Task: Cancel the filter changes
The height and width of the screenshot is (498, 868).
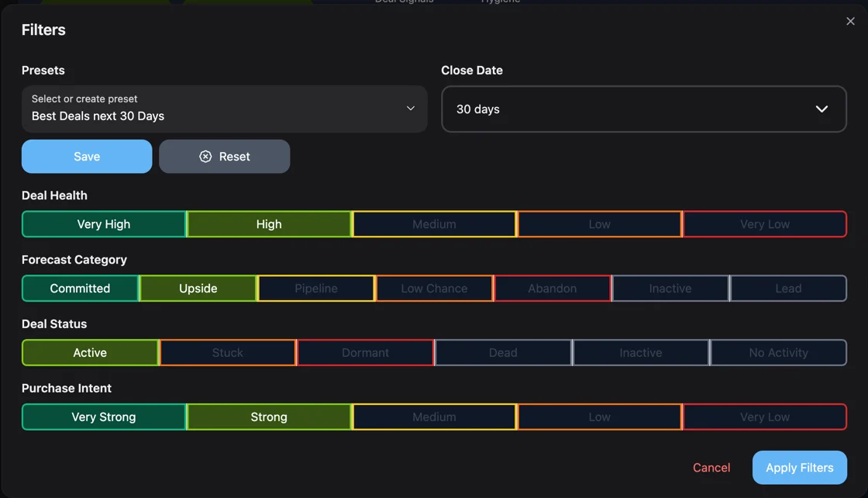Action: point(711,467)
